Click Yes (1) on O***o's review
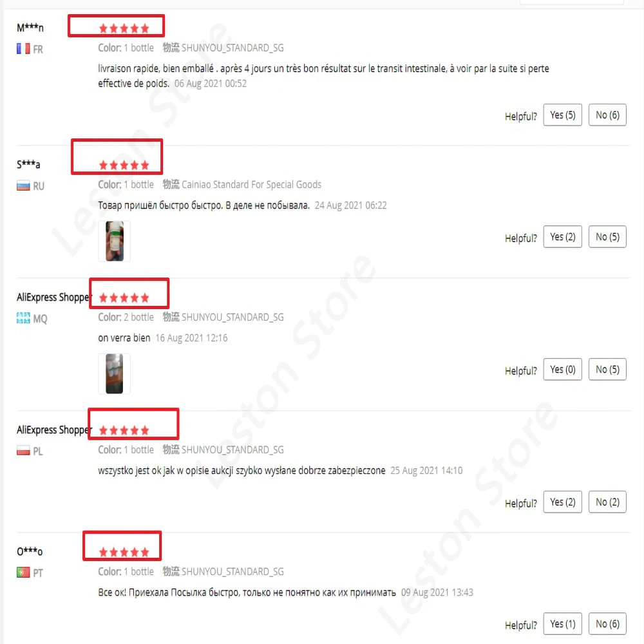Viewport: 644px width, 644px height. (x=562, y=623)
